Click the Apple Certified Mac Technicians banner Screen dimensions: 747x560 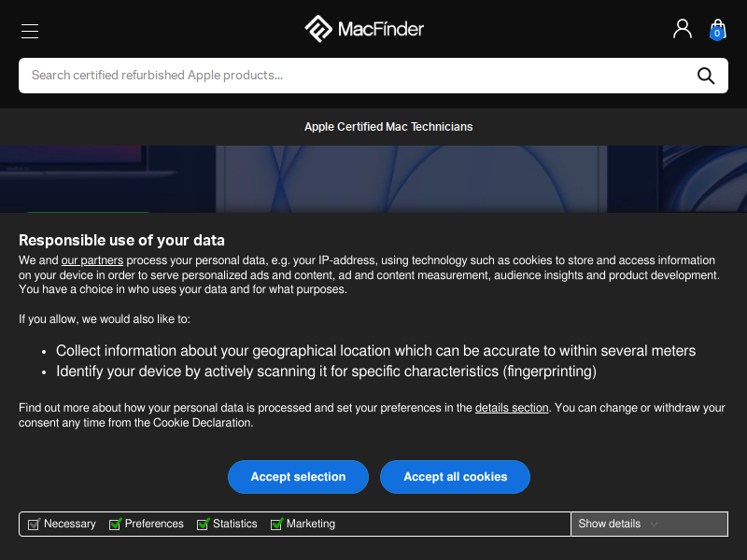[388, 127]
